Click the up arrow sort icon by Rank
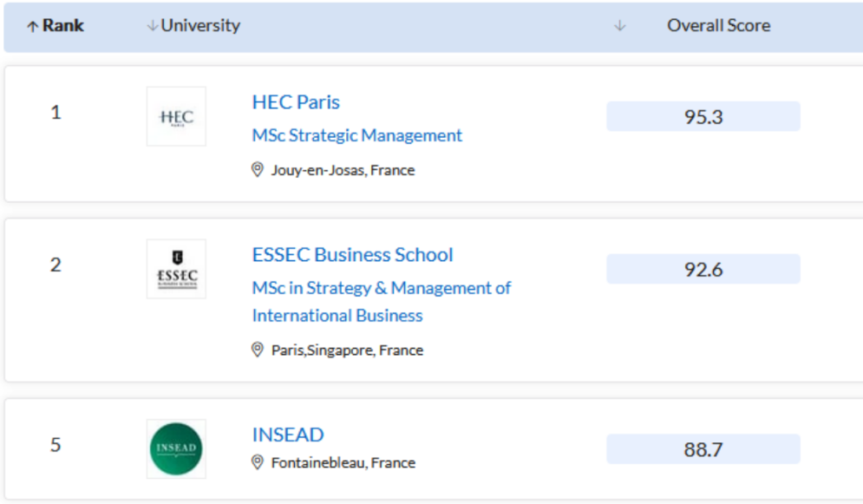The width and height of the screenshot is (863, 504). point(33,26)
